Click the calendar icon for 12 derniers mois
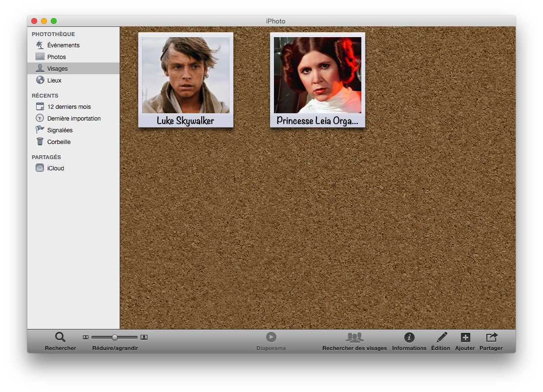Viewport: 543px width, 392px height. pos(40,106)
